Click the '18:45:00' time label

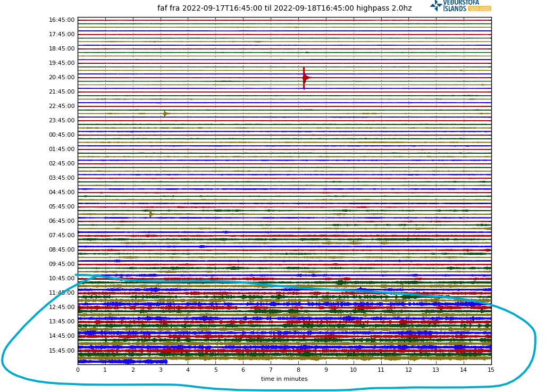point(62,48)
